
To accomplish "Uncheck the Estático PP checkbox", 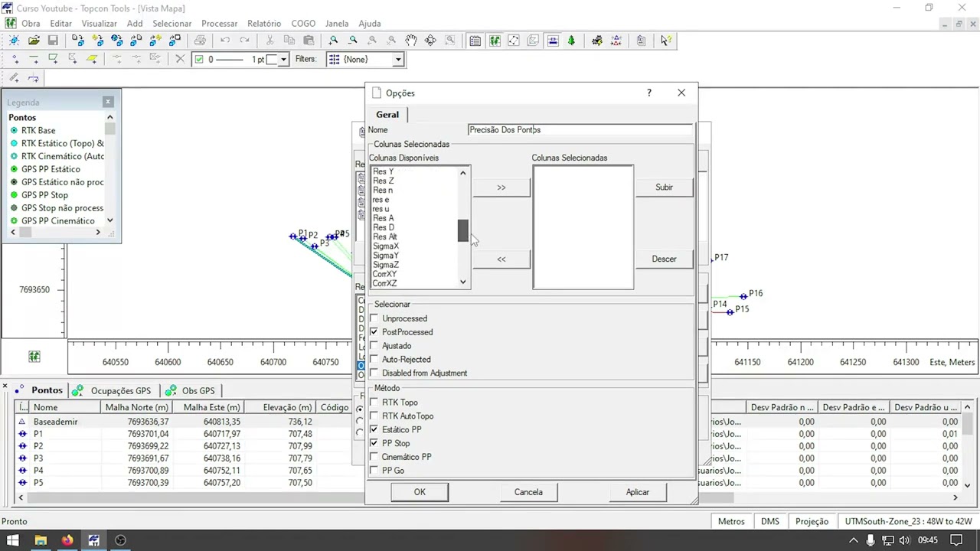I will (x=374, y=430).
